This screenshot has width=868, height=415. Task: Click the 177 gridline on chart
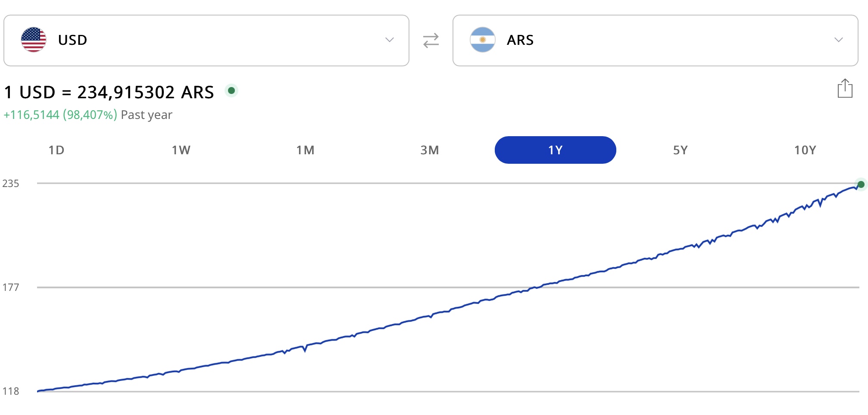448,287
